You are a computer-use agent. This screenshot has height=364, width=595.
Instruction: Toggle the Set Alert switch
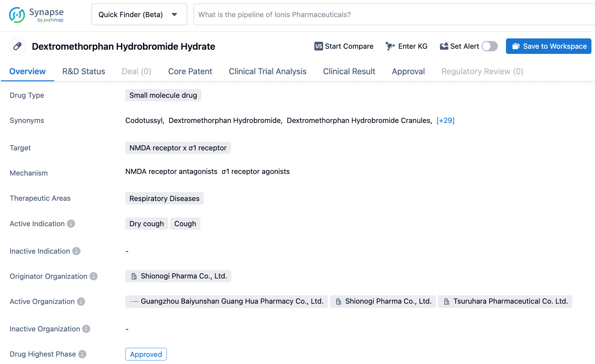point(489,46)
